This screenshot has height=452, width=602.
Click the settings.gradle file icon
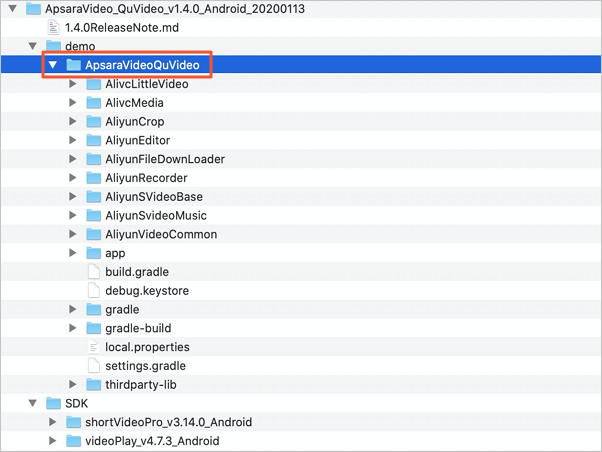(x=93, y=366)
